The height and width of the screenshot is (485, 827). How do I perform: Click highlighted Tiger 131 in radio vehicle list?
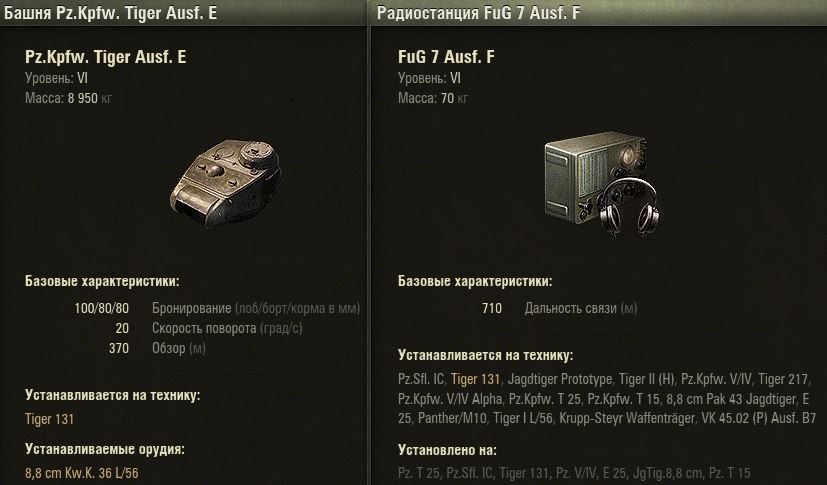[477, 380]
